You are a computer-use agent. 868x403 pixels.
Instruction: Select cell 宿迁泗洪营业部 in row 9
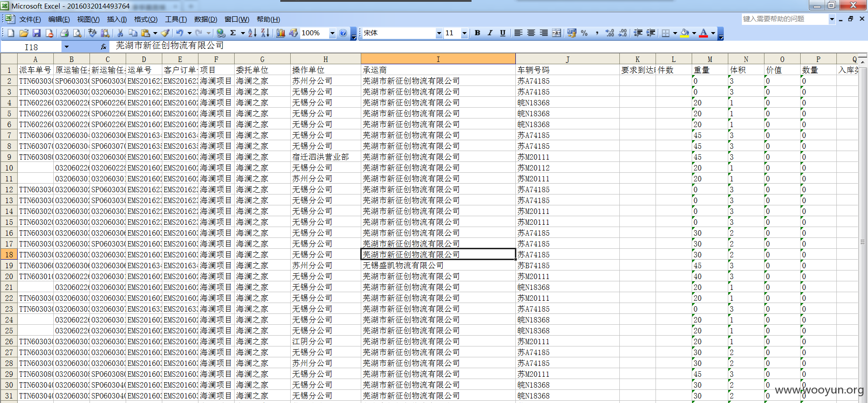pos(325,157)
